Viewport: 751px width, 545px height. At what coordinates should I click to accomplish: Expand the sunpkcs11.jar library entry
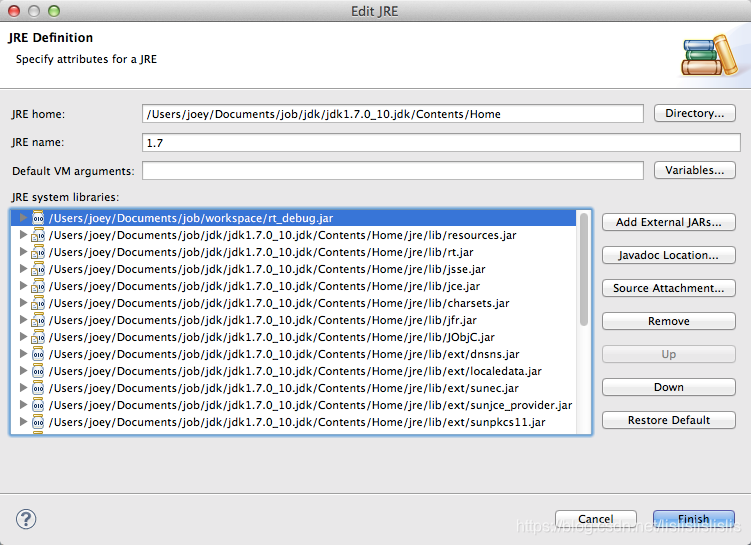click(23, 422)
